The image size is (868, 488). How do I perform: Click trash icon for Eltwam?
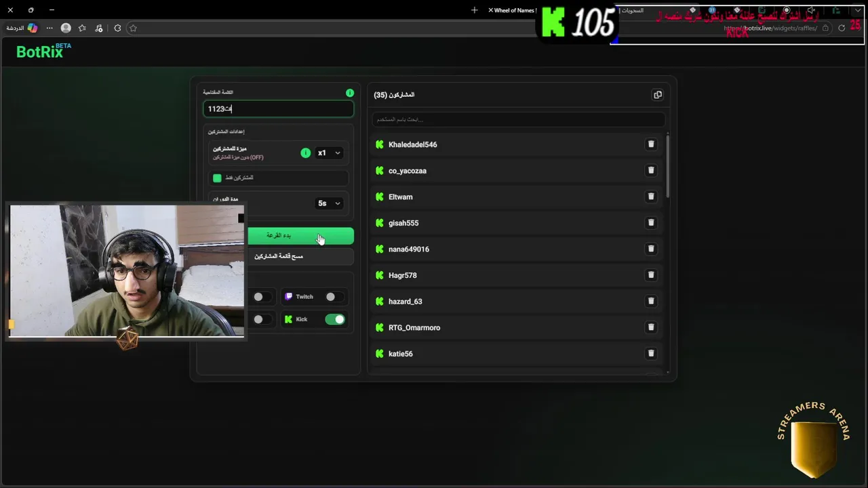click(651, 197)
